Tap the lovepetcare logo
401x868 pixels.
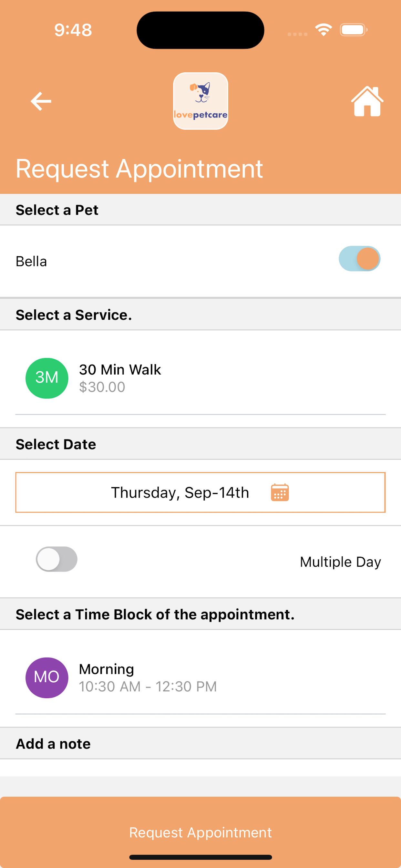click(x=200, y=101)
